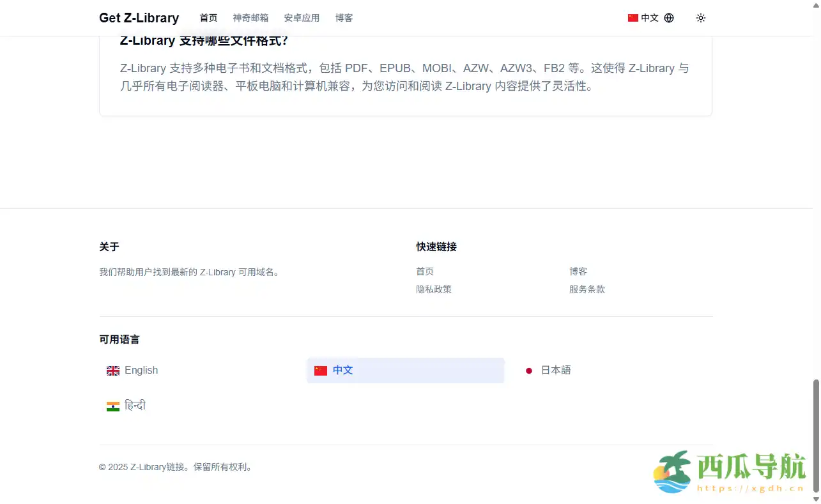Toggle light mode with the sun icon

[x=701, y=18]
